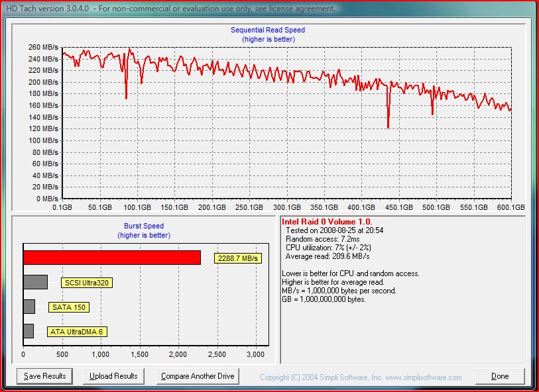Image resolution: width=539 pixels, height=392 pixels.
Task: Open Upload Results
Action: 113,376
